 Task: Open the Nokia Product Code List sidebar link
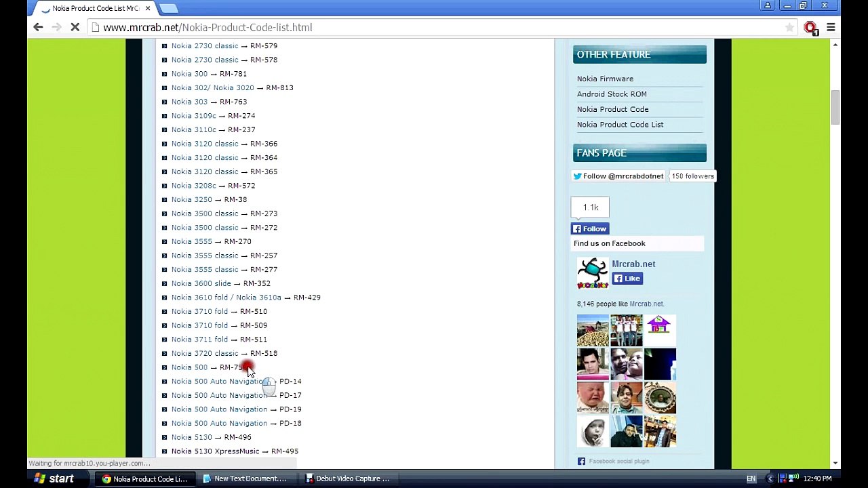click(620, 125)
